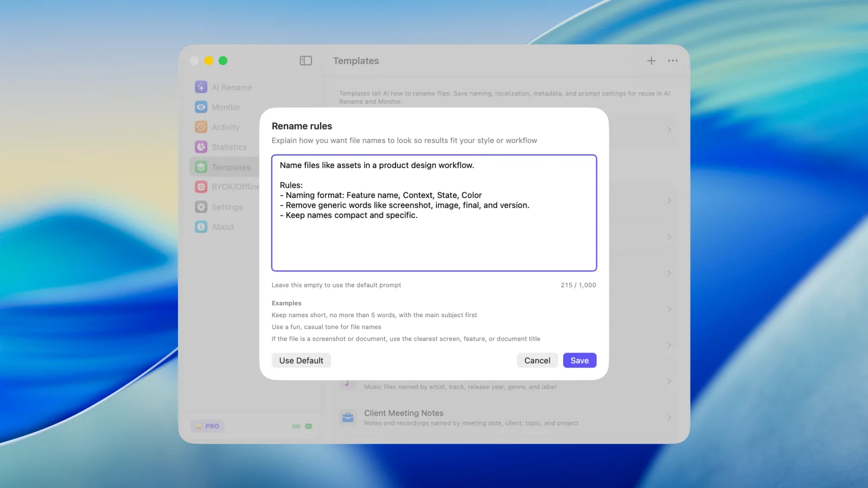Screen dimensions: 868x488
Task: Toggle the sidebar panel icon
Action: click(306, 61)
